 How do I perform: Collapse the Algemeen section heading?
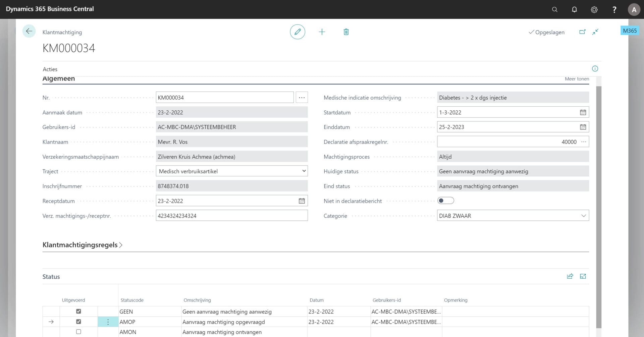click(59, 79)
